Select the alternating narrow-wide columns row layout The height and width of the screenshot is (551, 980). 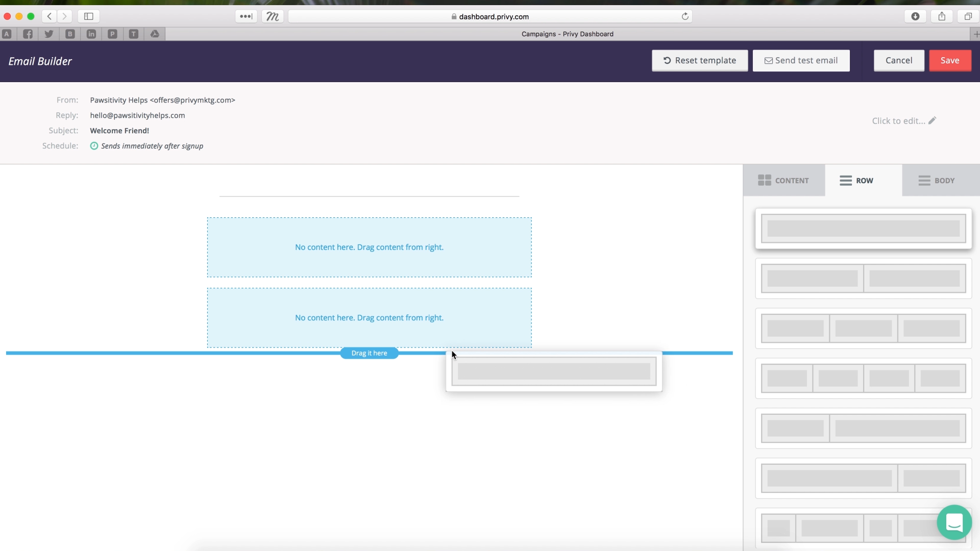(863, 528)
